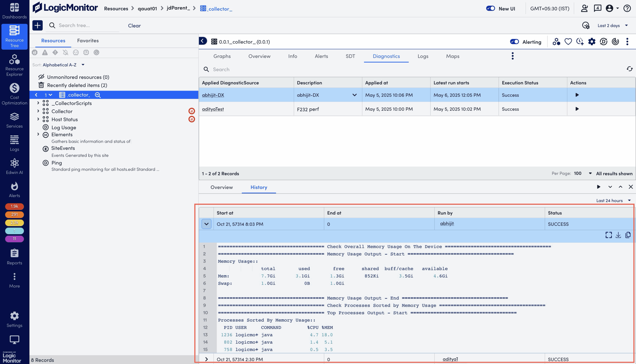Expand the diagnostic output to fullscreen
Image resolution: width=636 pixels, height=364 pixels.
[608, 235]
